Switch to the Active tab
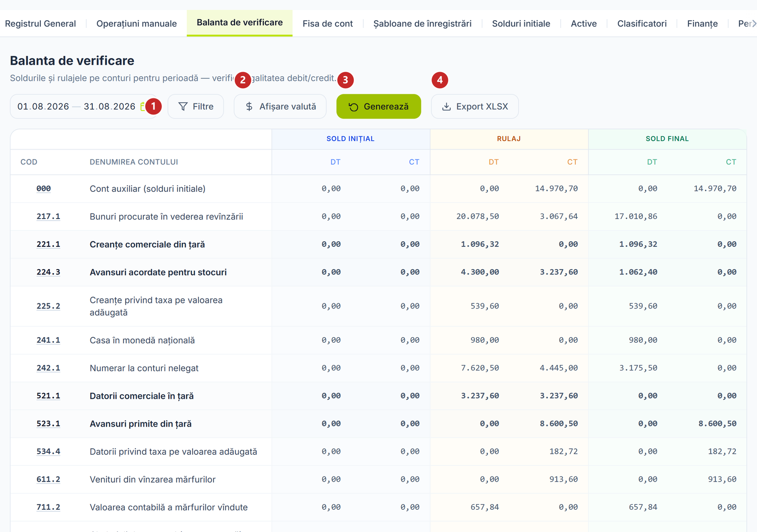Viewport: 757px width, 532px height. (584, 24)
